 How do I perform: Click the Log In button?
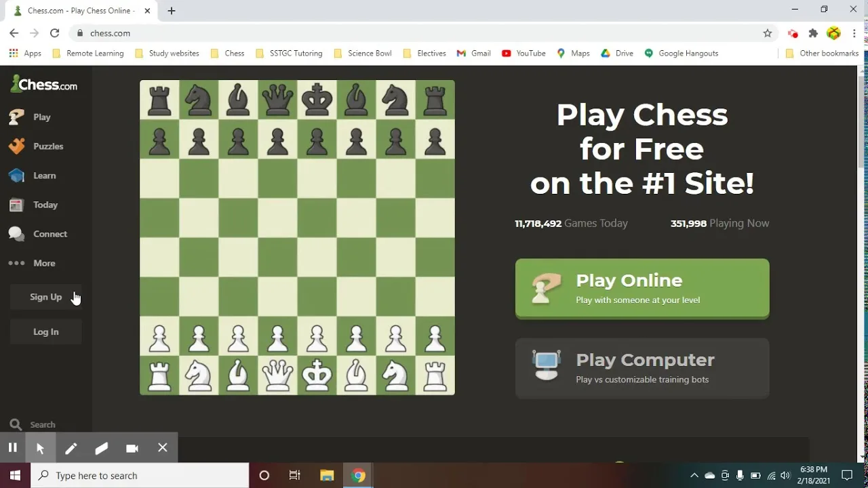(x=45, y=331)
